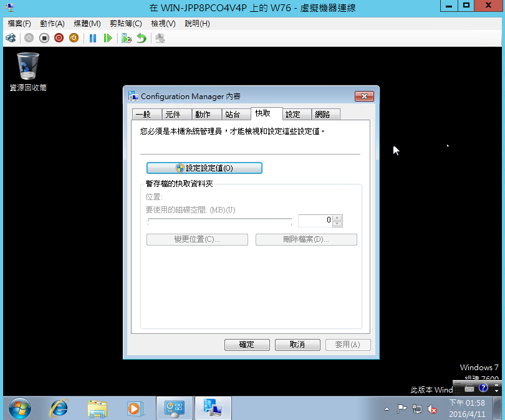This screenshot has width=505, height=420.
Task: Click the Ctrl+Alt+Del toolbar icon
Action: coord(11,38)
